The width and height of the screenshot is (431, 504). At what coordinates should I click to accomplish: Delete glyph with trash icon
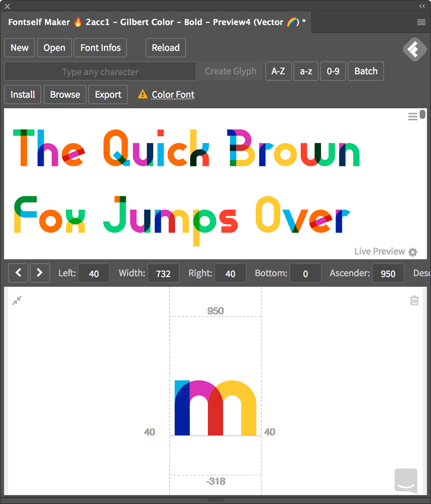click(x=414, y=300)
